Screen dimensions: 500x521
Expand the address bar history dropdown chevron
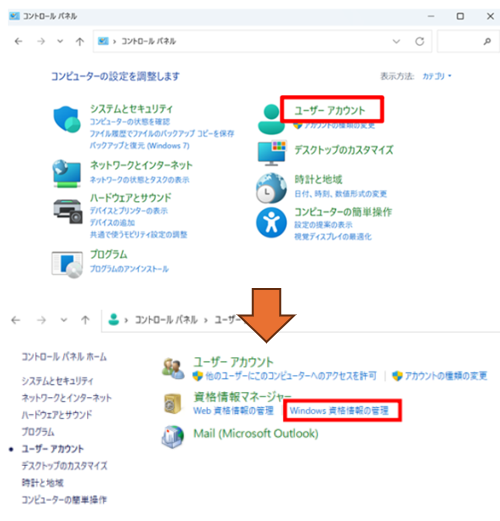[396, 41]
